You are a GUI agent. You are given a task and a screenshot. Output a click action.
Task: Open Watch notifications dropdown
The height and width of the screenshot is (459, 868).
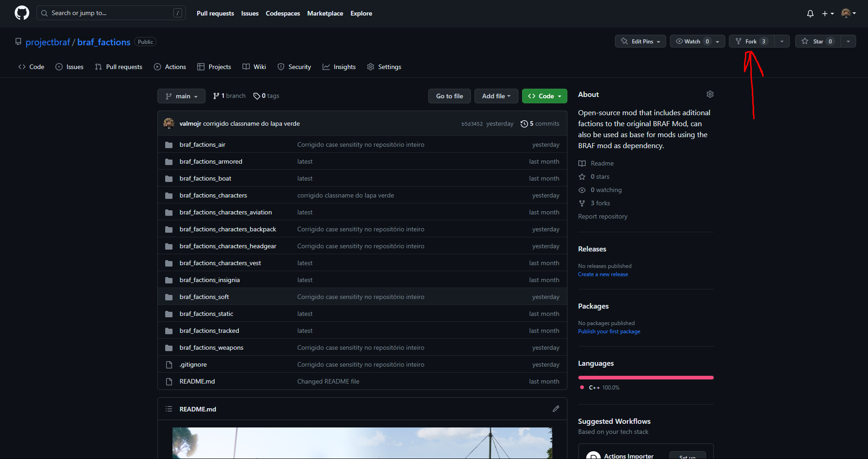[697, 41]
